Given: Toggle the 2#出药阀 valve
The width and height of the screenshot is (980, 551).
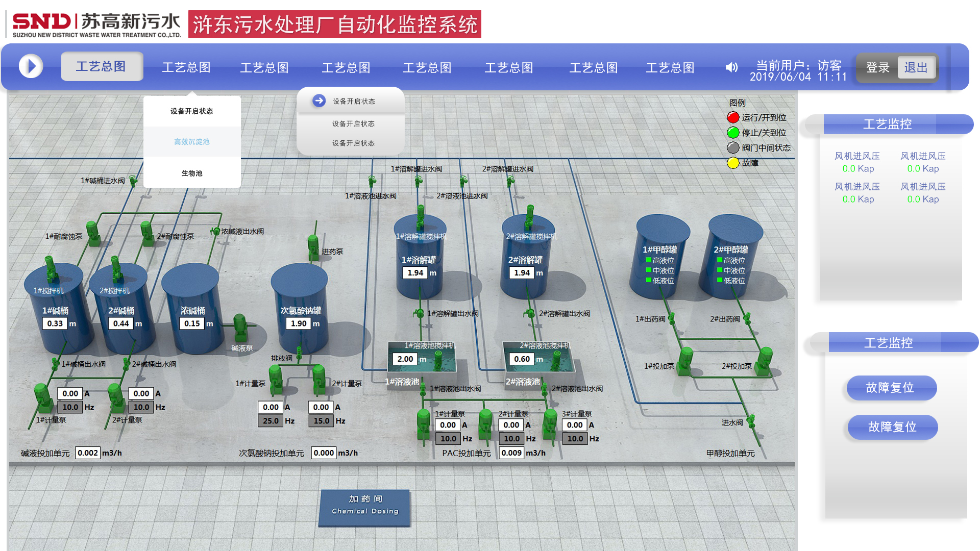Looking at the screenshot, I should pos(747,319).
